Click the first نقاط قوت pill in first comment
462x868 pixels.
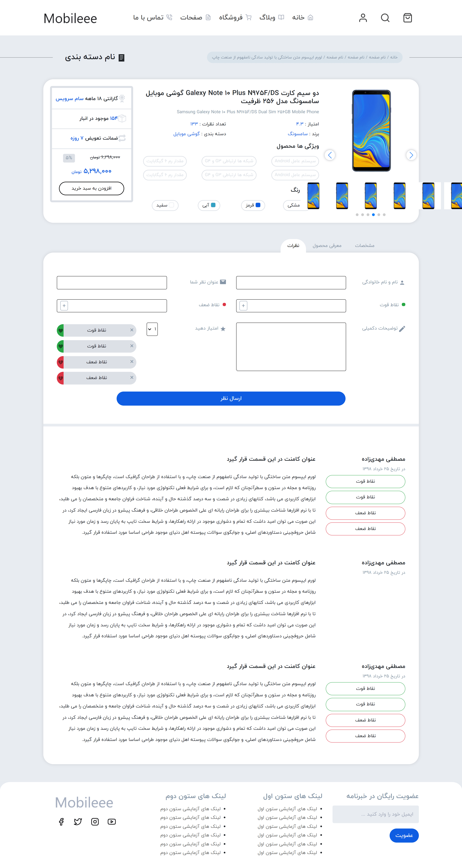tap(365, 481)
